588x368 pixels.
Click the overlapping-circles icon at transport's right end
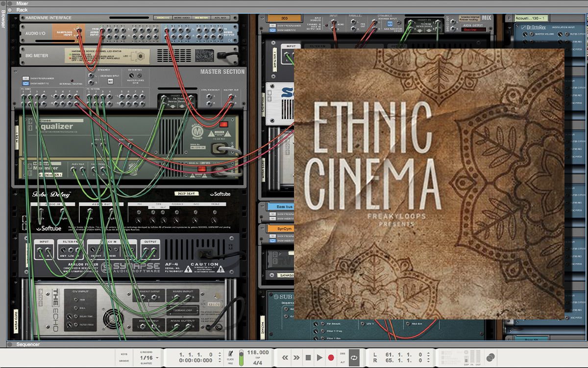tap(490, 357)
